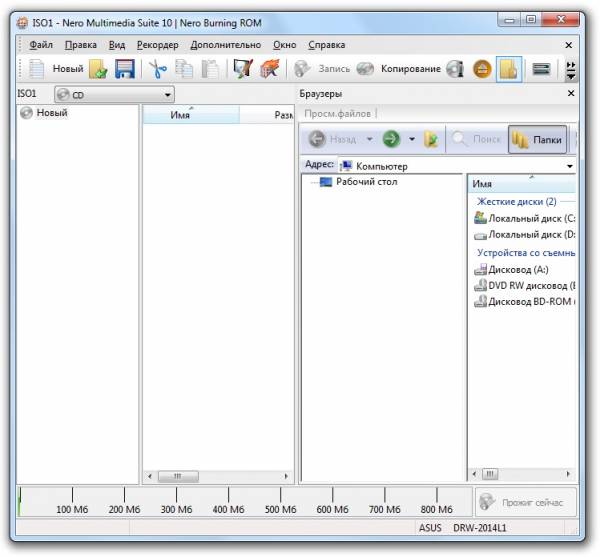This screenshot has height=557, width=600.
Task: Select the Дисковод BD-ROM entry
Action: (525, 302)
